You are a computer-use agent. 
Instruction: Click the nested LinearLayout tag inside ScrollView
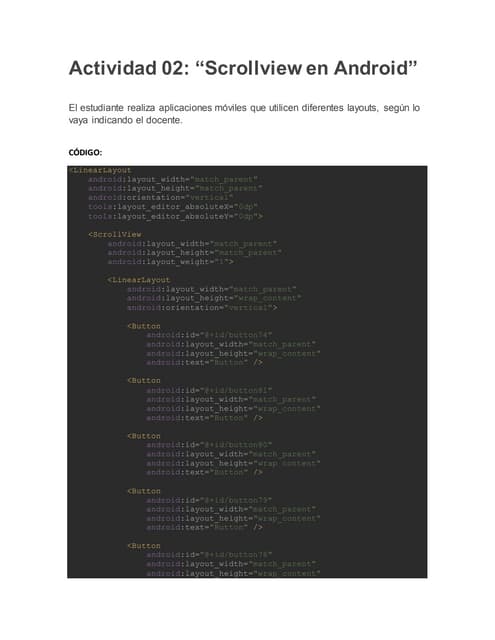[x=139, y=280]
